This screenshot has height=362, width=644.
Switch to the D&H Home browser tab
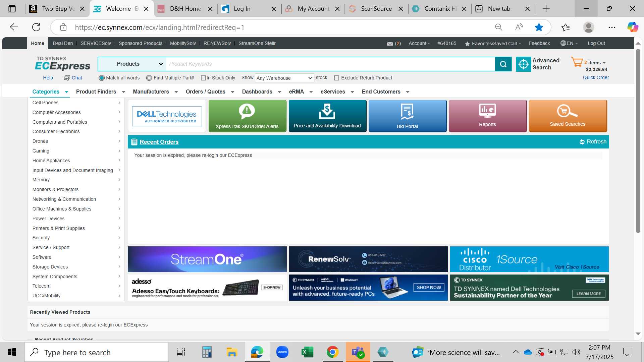[x=185, y=9]
